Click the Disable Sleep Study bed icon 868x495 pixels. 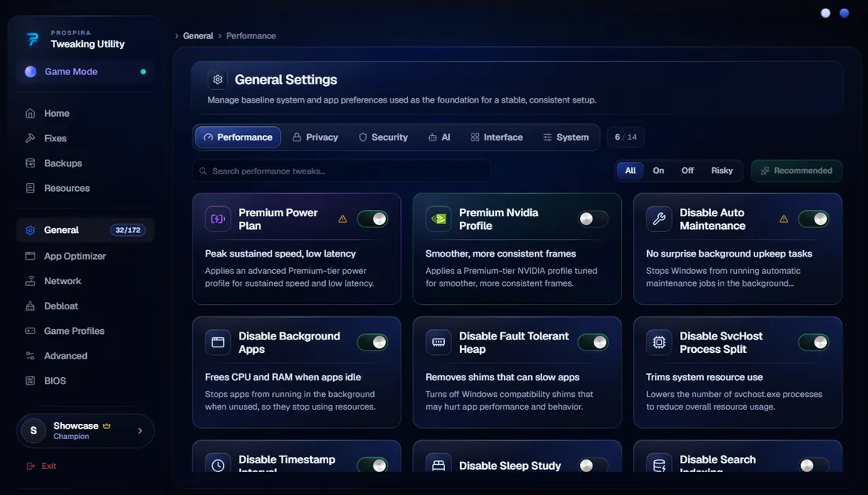point(439,466)
